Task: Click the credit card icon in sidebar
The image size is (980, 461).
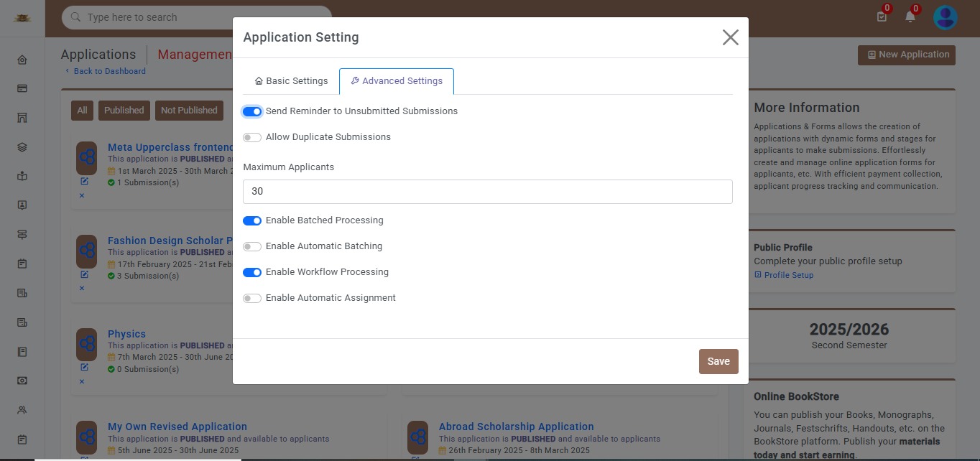Action: pos(22,88)
